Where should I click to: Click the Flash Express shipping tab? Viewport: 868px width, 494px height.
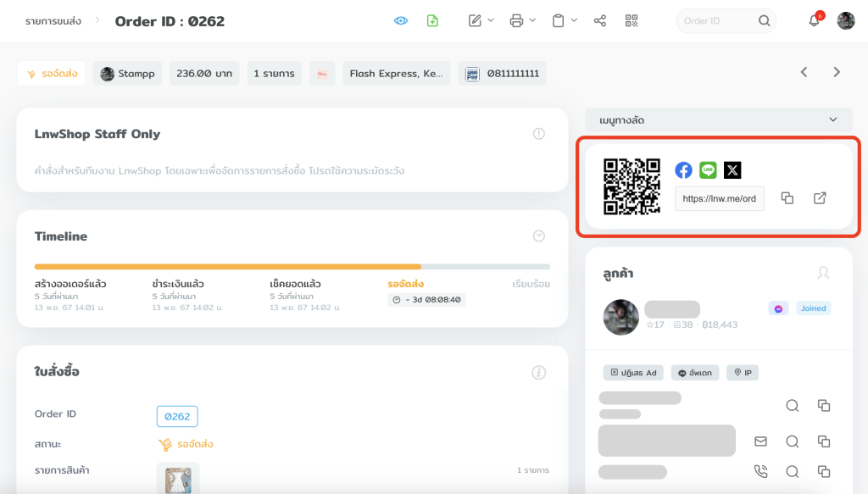pos(396,74)
